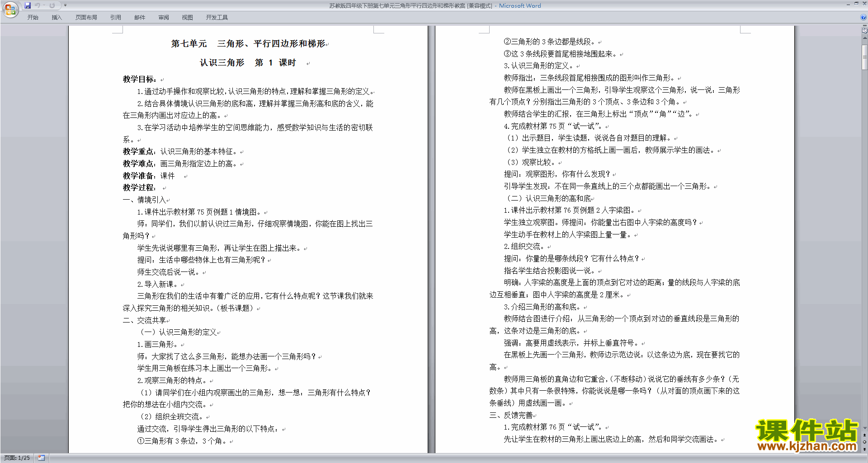Click the line ①三角形有 3 条边,3 个角。
868x463 pixels.
click(183, 441)
